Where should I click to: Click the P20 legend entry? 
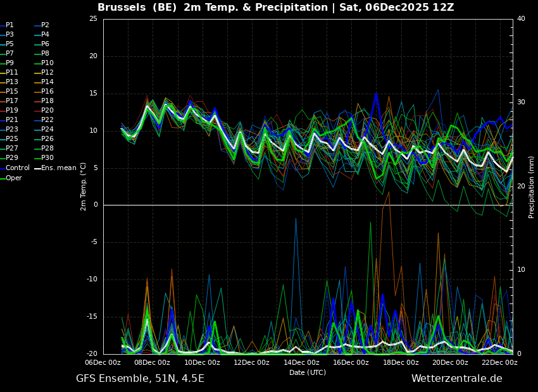tap(47, 111)
